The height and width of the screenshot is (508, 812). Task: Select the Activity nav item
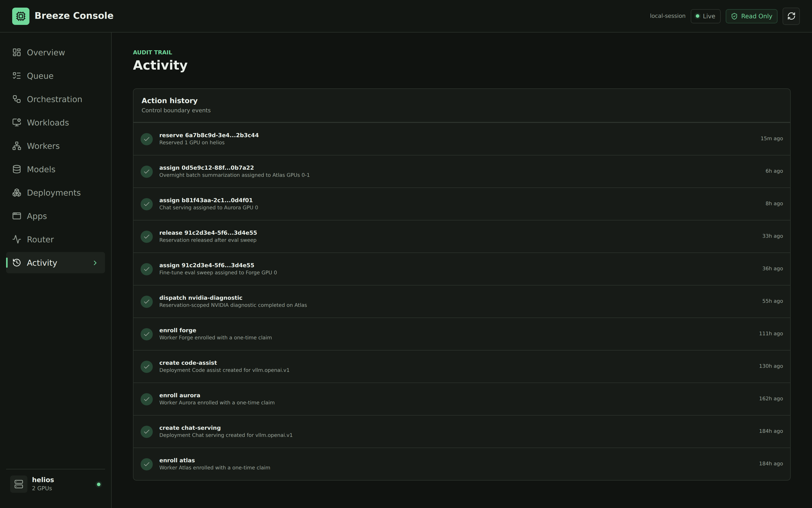tap(55, 263)
